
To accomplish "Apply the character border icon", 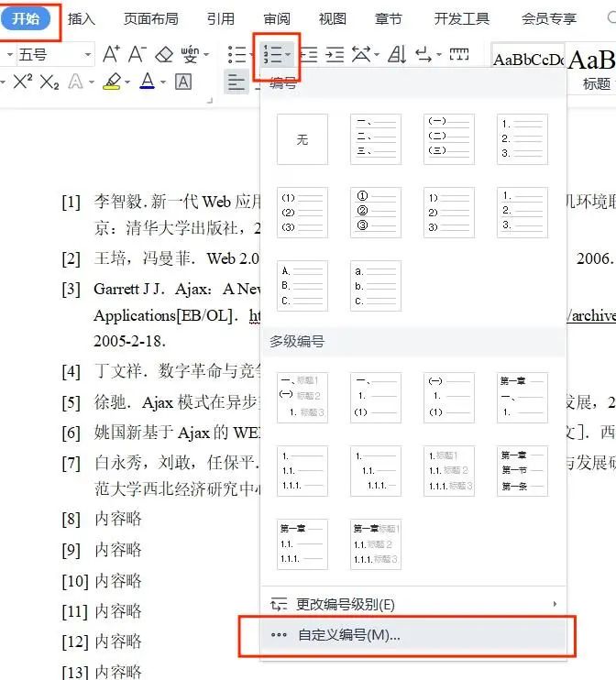I will click(x=183, y=82).
